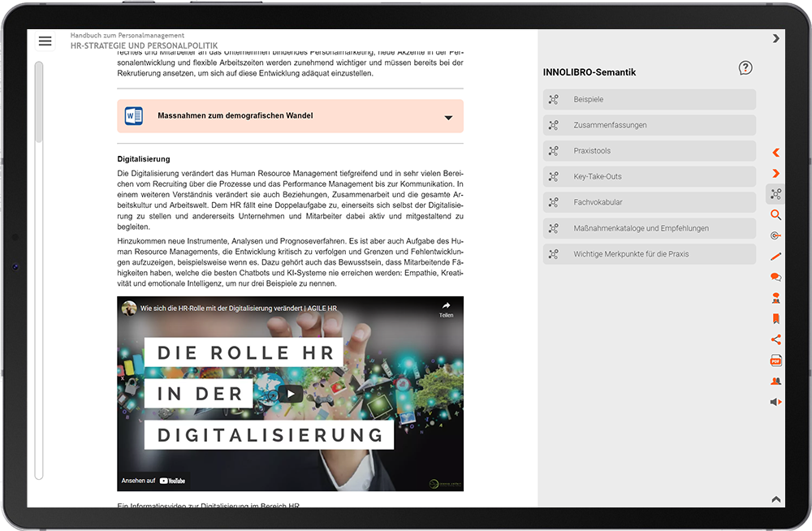Start read-aloud with the speaker icon
The width and height of the screenshot is (812, 531).
coord(775,402)
